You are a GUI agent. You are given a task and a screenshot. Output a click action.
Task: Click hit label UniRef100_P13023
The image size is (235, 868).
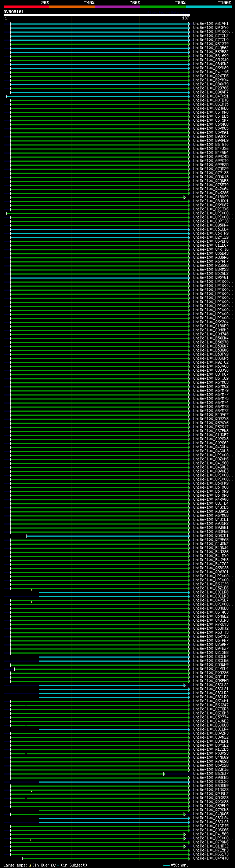[211, 790]
